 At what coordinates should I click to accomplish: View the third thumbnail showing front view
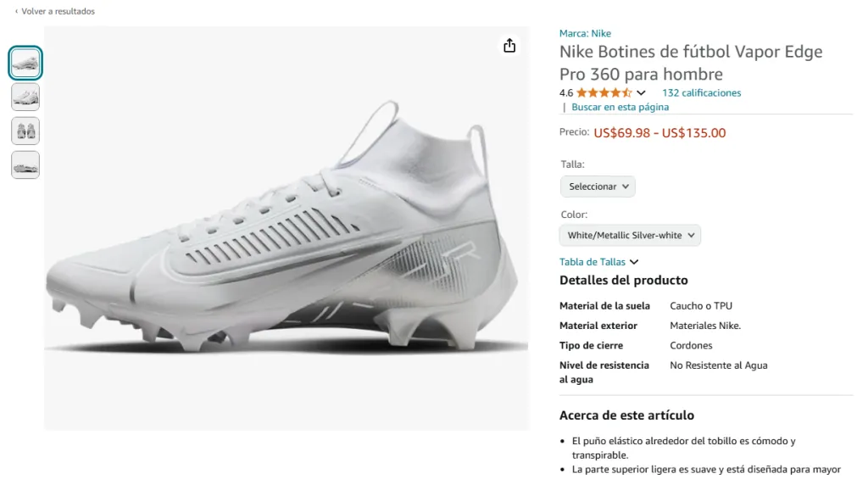coord(25,131)
